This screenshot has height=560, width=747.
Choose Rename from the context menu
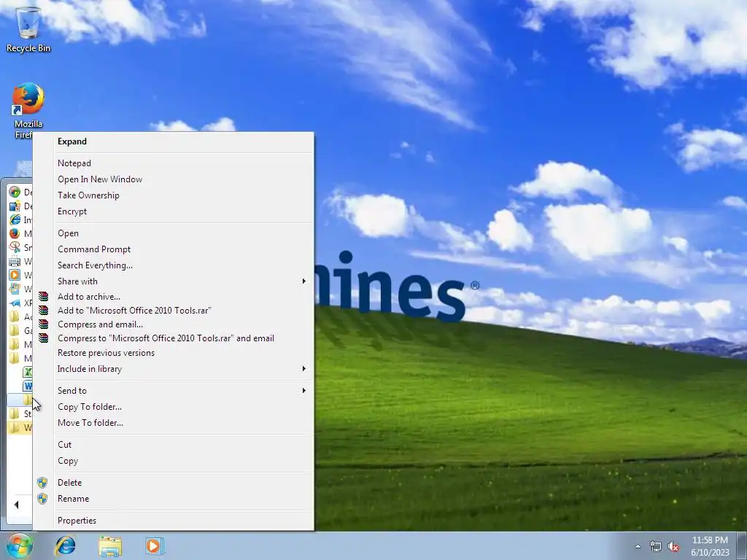pyautogui.click(x=174, y=499)
